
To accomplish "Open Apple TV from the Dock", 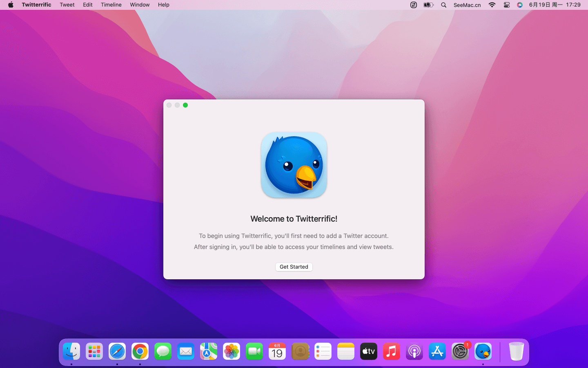I will 369,351.
